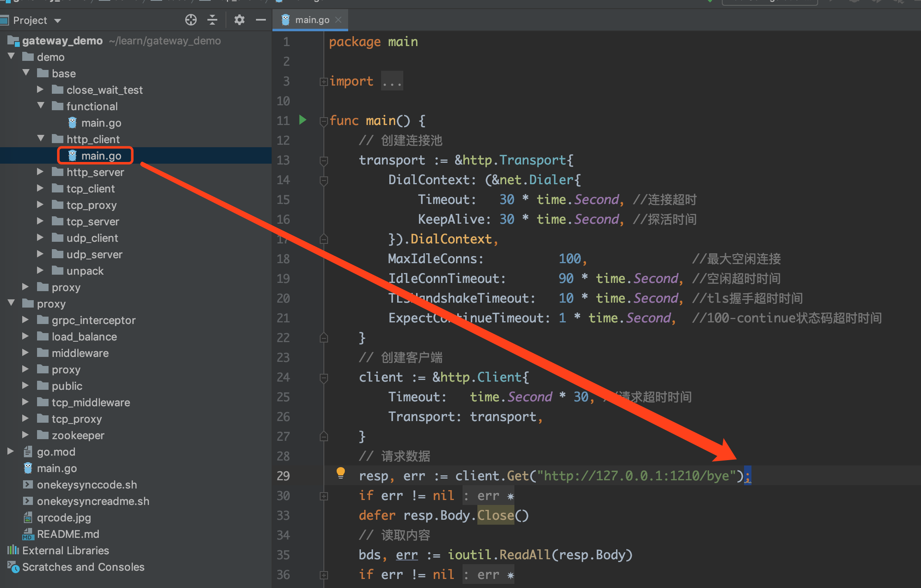The height and width of the screenshot is (588, 921).
Task: Open Project panel settings gear
Action: click(x=239, y=20)
